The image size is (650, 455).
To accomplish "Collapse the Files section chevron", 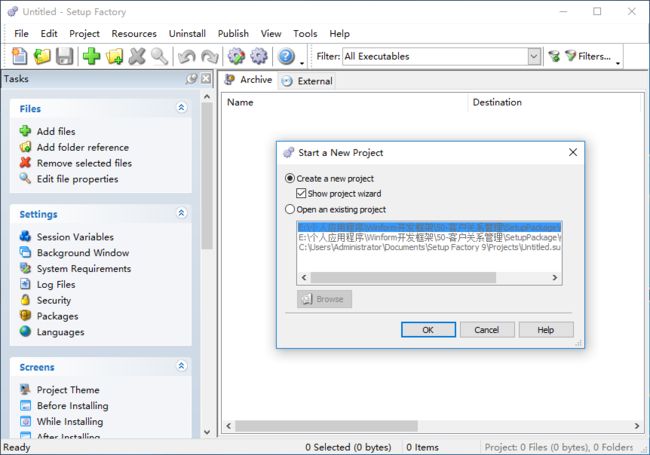I will pyautogui.click(x=181, y=107).
